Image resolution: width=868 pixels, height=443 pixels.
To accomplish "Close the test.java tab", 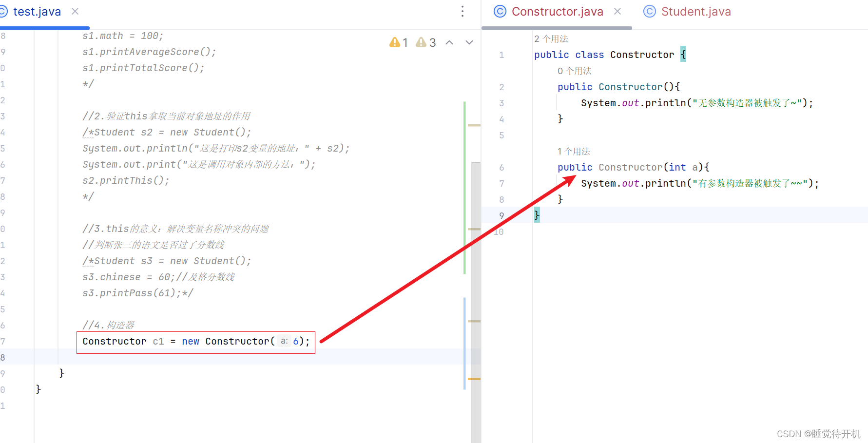I will pos(75,11).
